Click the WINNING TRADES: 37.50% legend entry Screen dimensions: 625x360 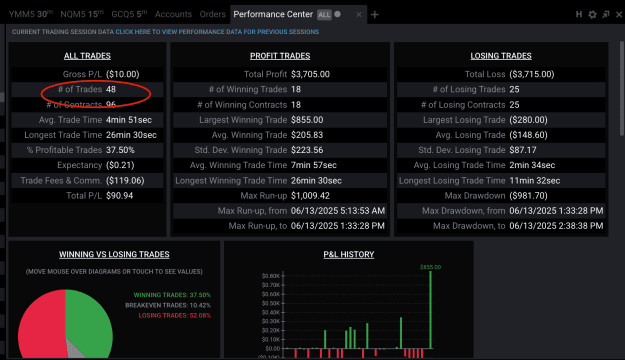pos(172,295)
